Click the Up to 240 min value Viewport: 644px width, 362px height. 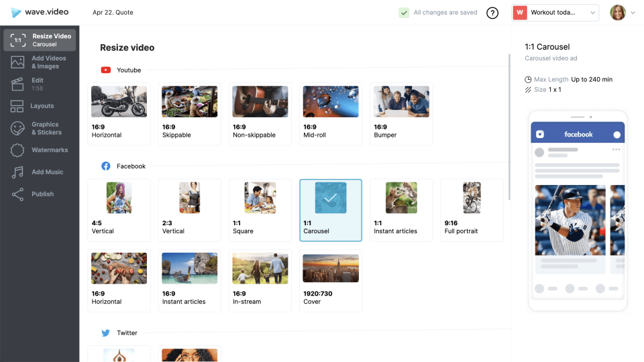pos(592,80)
